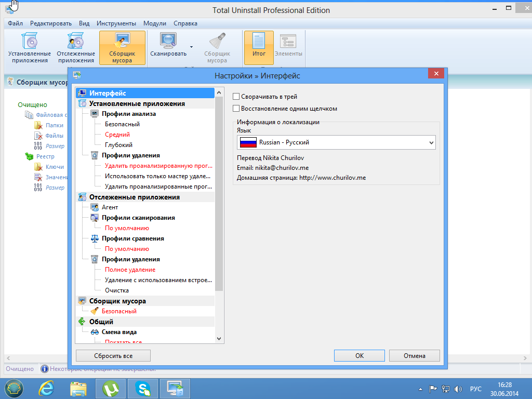The image size is (532, 399).
Task: Open the Инструменты menu
Action: coord(116,23)
